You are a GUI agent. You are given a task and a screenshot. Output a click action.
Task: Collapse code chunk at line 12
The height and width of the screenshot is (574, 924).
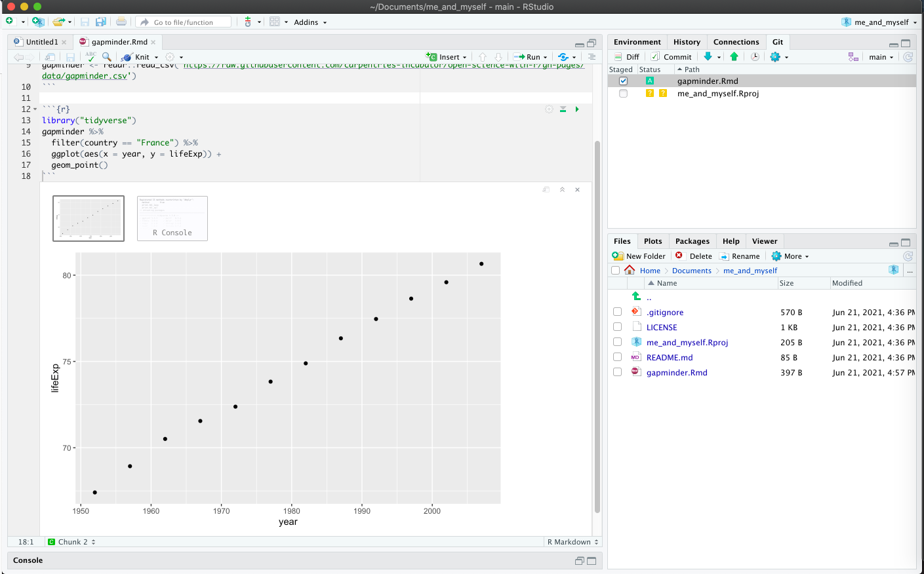tap(35, 109)
